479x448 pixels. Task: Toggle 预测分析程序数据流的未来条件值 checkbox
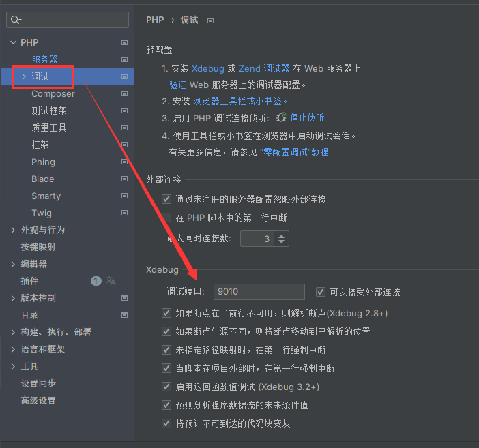(x=166, y=405)
